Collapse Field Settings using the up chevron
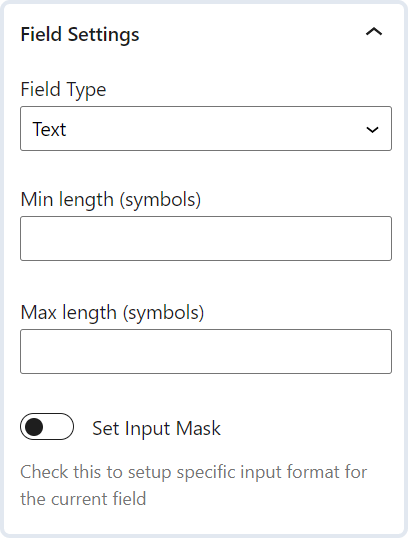 click(374, 32)
